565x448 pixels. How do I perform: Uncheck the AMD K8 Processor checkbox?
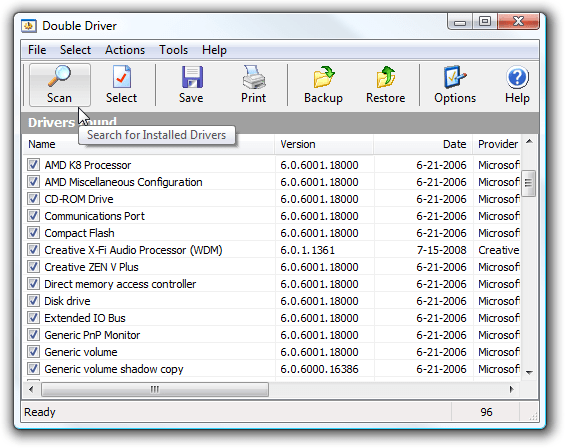[33, 165]
